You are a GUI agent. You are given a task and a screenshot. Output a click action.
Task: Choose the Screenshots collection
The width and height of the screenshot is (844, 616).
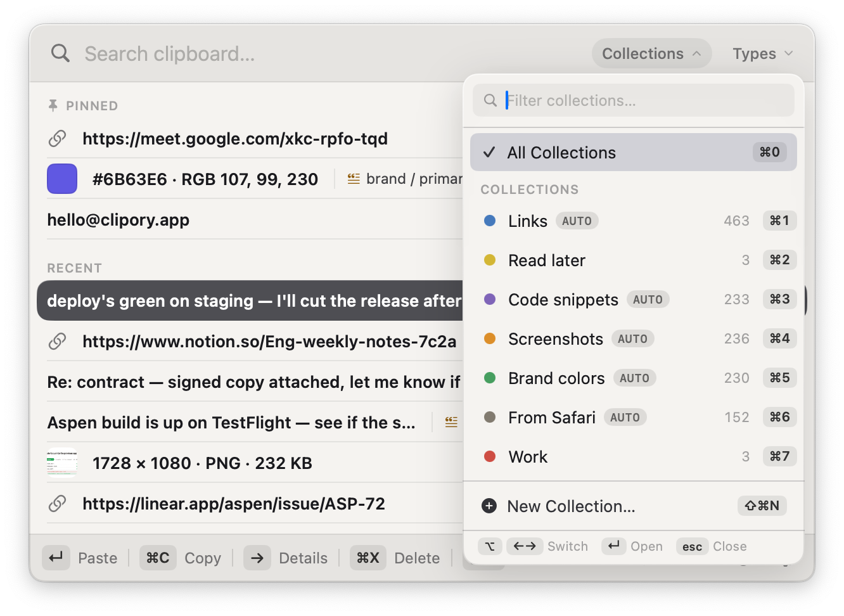tap(634, 338)
